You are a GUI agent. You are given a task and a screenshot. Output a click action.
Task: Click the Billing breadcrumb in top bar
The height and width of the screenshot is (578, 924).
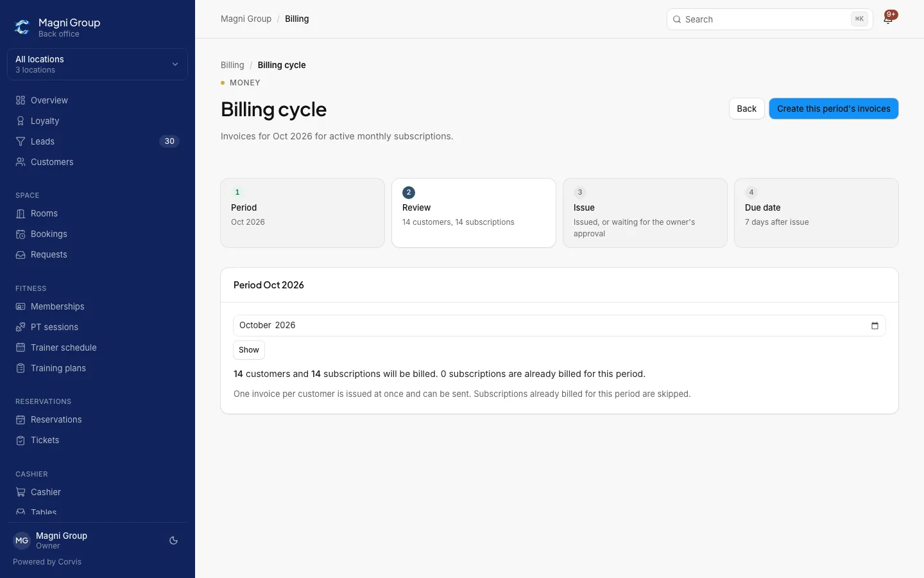(296, 19)
